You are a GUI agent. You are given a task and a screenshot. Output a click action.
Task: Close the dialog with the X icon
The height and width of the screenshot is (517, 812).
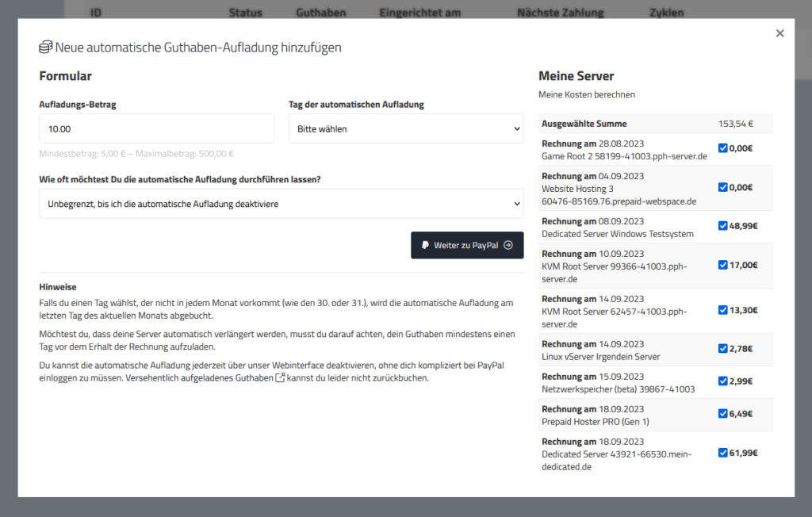point(780,33)
